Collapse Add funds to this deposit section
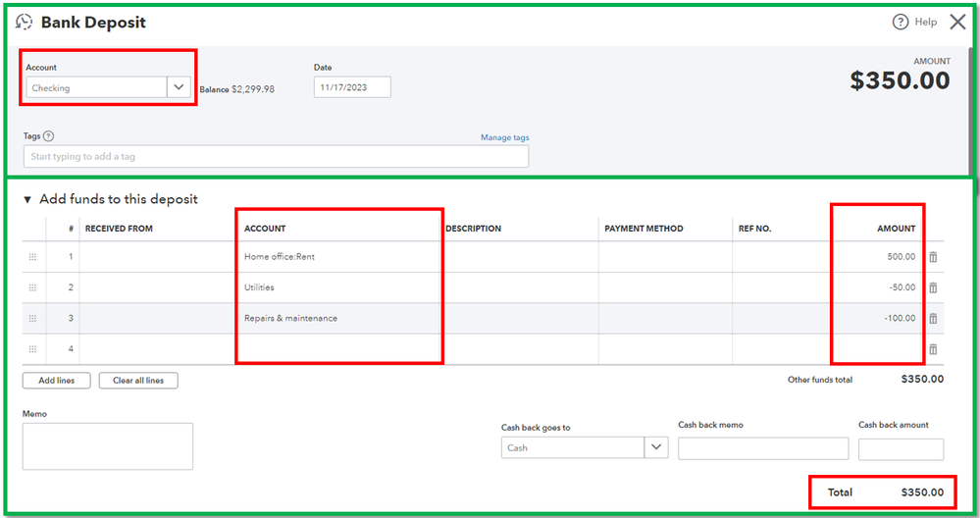This screenshot has width=980, height=518. tap(27, 199)
